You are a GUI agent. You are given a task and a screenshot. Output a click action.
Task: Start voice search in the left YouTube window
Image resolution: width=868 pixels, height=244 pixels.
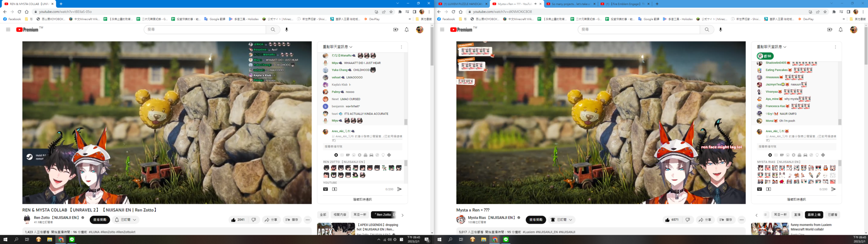pyautogui.click(x=287, y=30)
